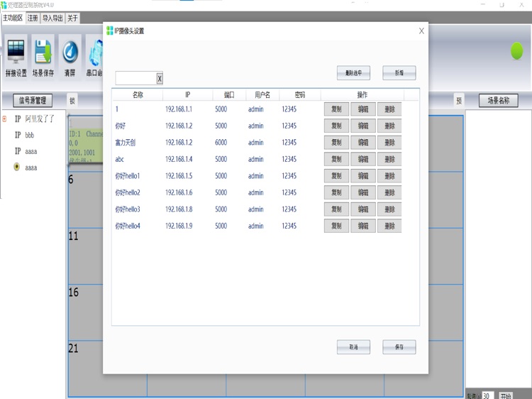Click 复制 for the 你好hello1 row
Image resolution: width=532 pixels, height=399 pixels.
[x=336, y=175]
